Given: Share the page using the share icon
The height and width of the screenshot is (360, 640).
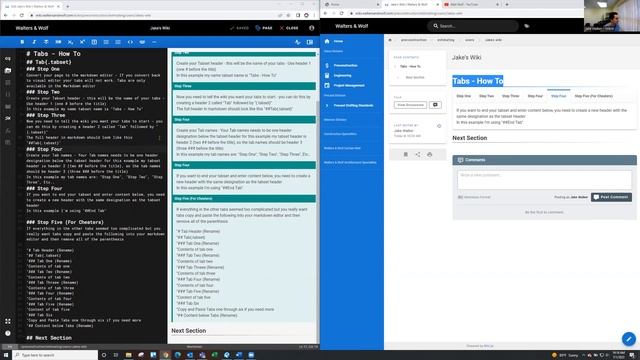Looking at the screenshot, I should point(418,154).
